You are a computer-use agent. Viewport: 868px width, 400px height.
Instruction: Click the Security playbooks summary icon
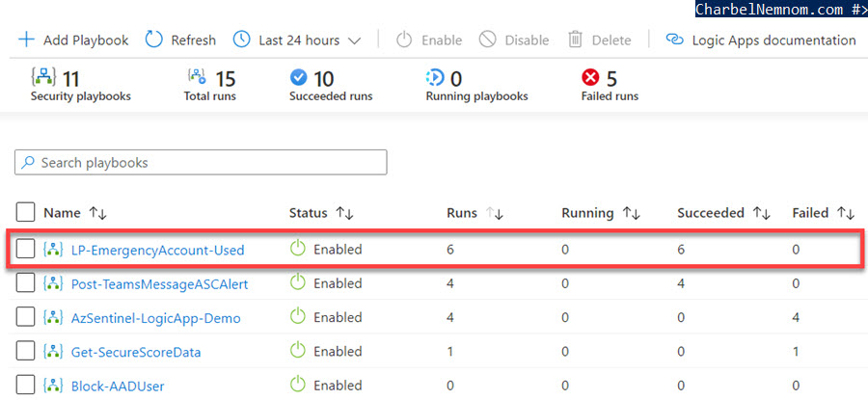43,78
